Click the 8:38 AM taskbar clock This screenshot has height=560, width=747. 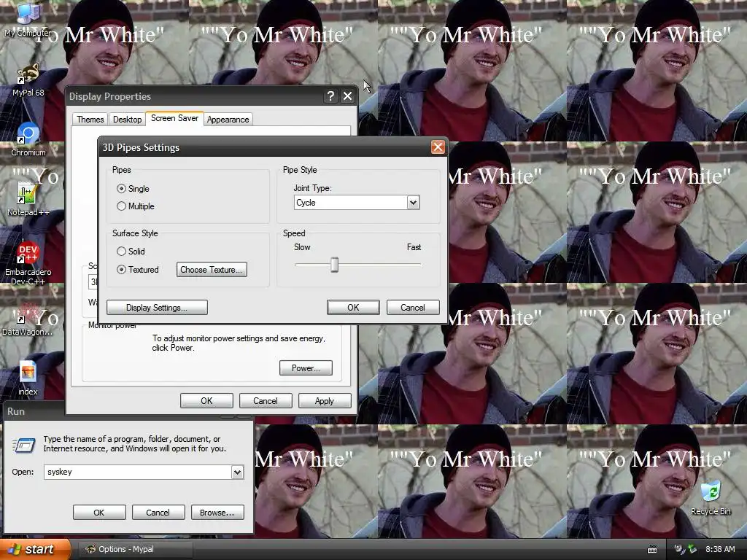(720, 550)
